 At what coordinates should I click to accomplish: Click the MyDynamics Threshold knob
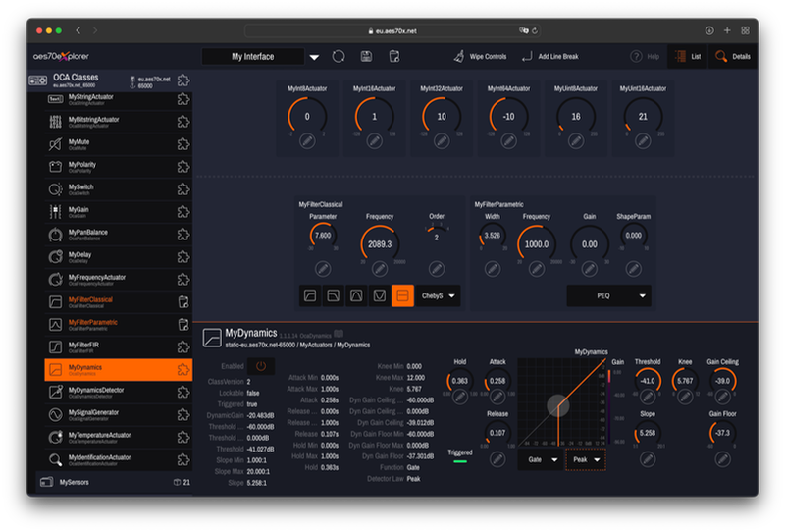pos(648,381)
